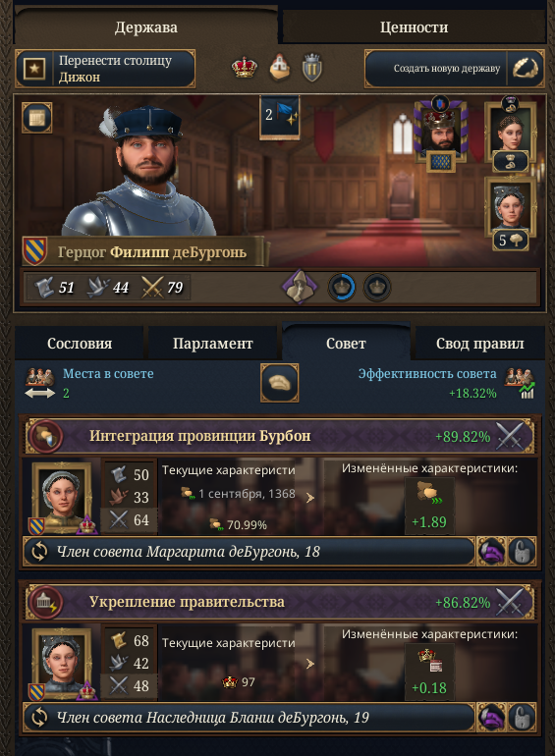Click the hooded regent figure icon
The height and width of the screenshot is (756, 555).
(300, 287)
